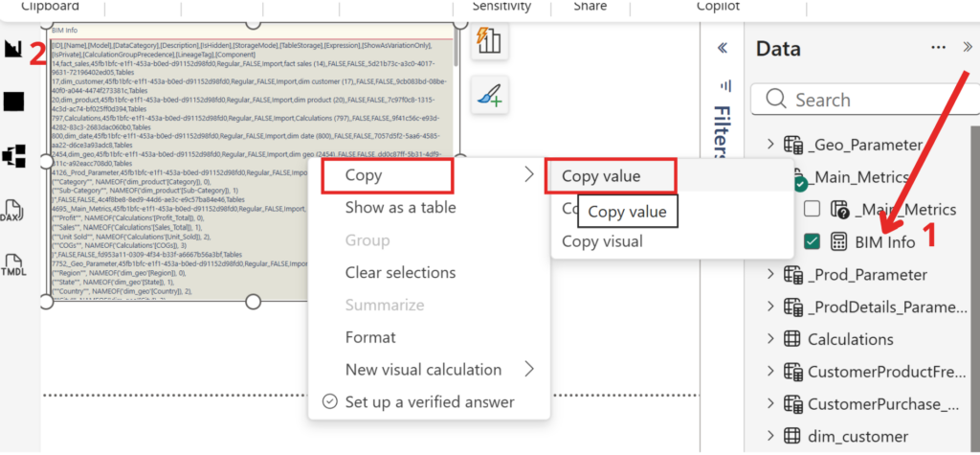Click the Sensitivity ribbon group label

coord(501,7)
